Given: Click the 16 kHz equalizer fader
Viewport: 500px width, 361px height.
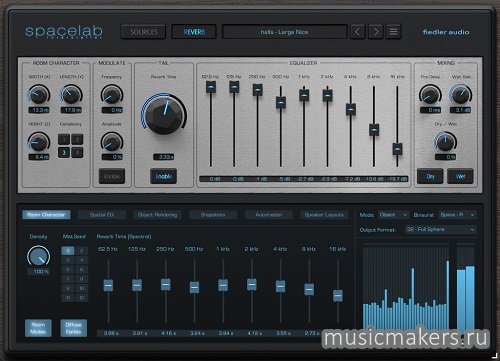Looking at the screenshot, I should (x=397, y=149).
